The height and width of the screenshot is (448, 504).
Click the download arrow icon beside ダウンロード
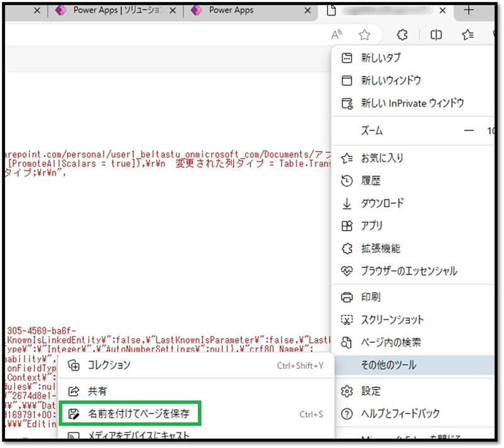[x=346, y=204]
